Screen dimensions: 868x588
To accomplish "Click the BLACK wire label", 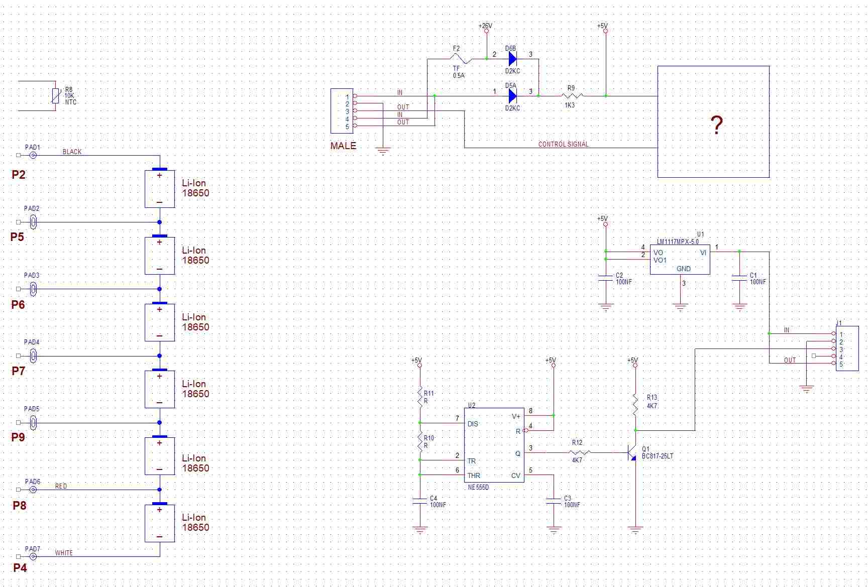I will point(72,152).
